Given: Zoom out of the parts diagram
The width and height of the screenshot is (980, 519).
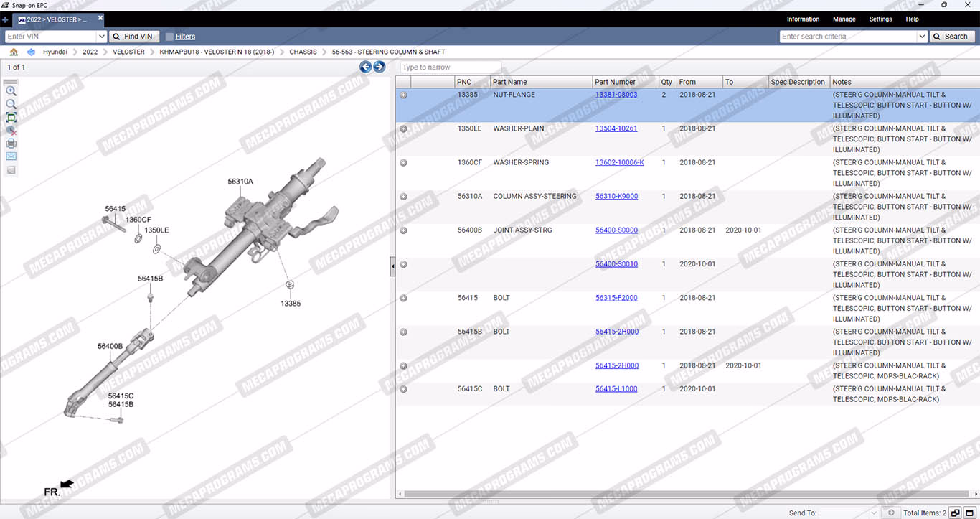Looking at the screenshot, I should pyautogui.click(x=11, y=104).
